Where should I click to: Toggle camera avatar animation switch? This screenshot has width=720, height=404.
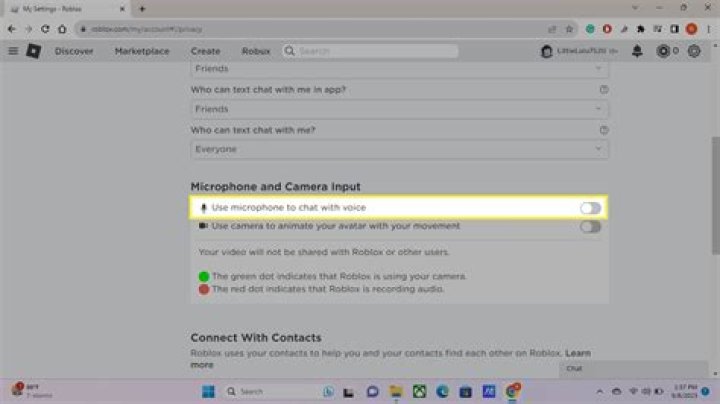pos(590,226)
